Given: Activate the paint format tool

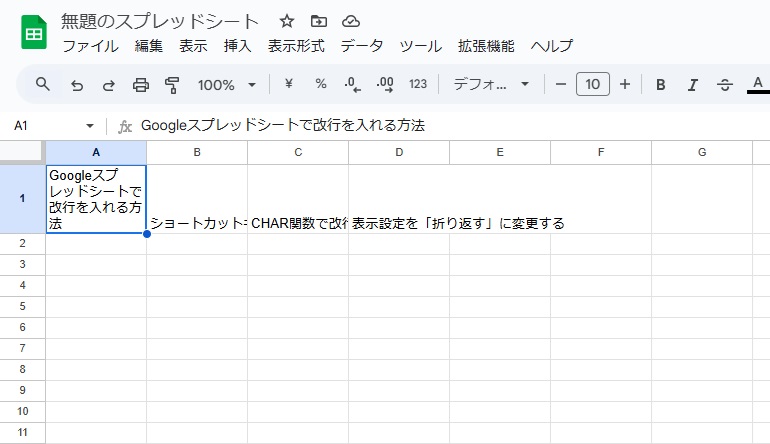Looking at the screenshot, I should [x=172, y=85].
